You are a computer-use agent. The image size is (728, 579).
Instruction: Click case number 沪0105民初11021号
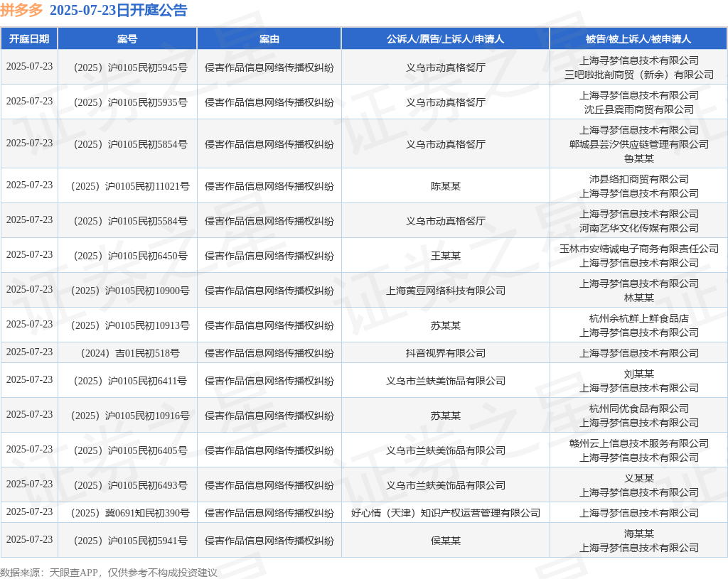[x=130, y=186]
